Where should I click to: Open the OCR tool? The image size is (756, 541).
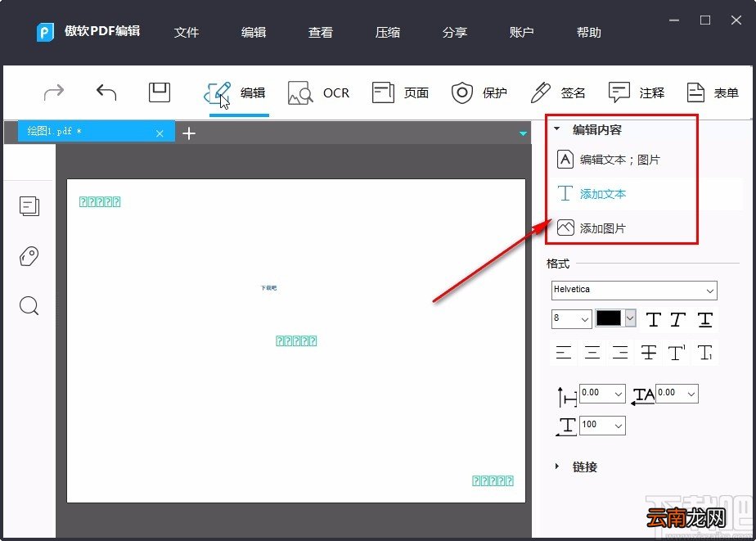tap(318, 92)
